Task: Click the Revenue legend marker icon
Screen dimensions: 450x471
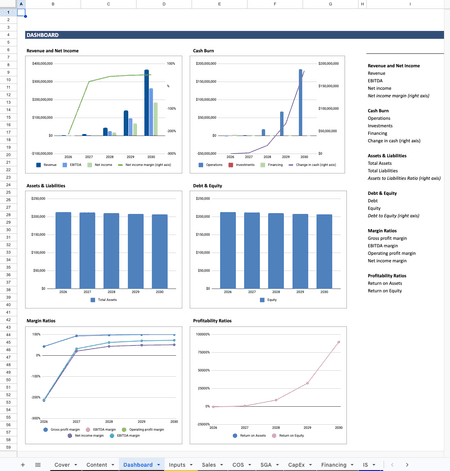Action: (x=38, y=165)
